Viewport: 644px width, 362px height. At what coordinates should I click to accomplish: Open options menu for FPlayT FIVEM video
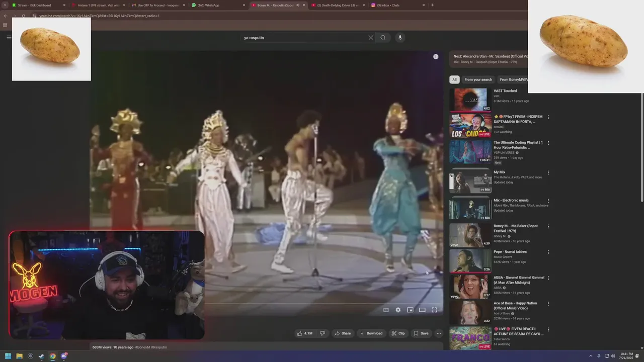pyautogui.click(x=548, y=117)
